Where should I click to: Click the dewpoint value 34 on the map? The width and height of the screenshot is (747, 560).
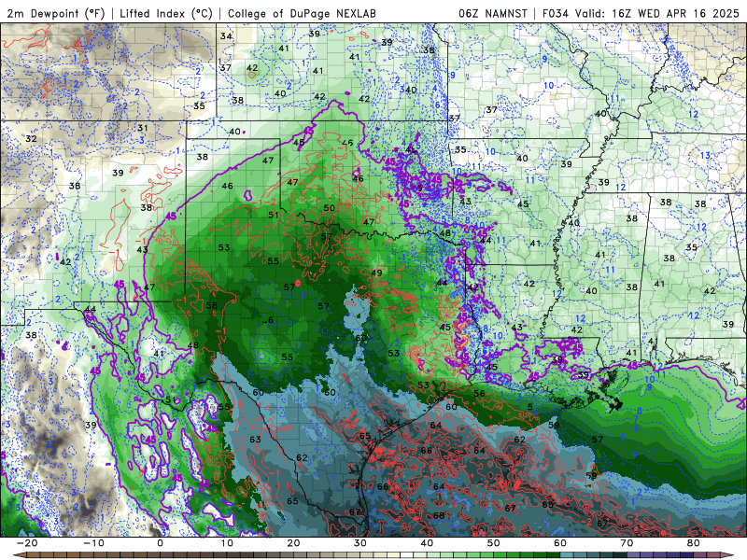pyautogui.click(x=226, y=36)
